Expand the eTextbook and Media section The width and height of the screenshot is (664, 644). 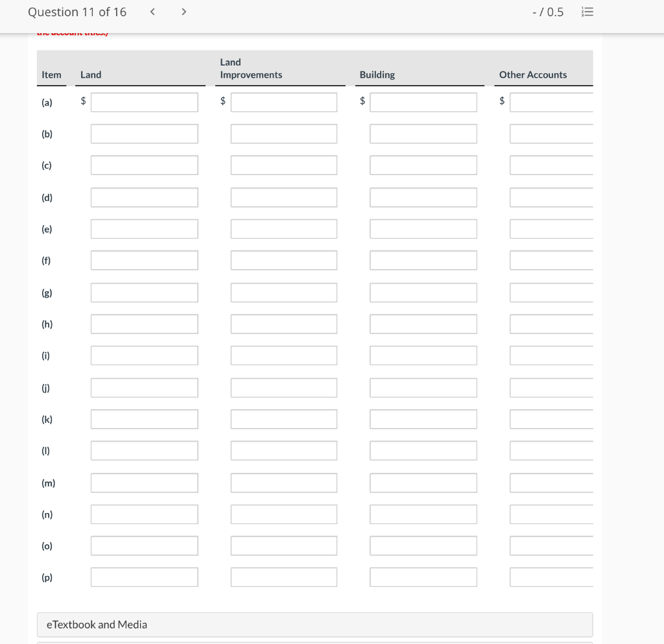[314, 625]
